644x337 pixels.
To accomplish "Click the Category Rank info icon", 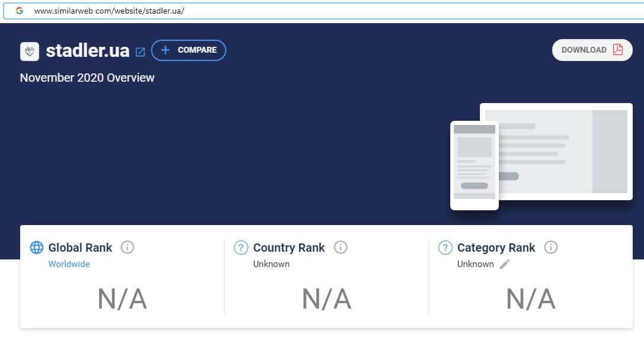I will pyautogui.click(x=551, y=247).
